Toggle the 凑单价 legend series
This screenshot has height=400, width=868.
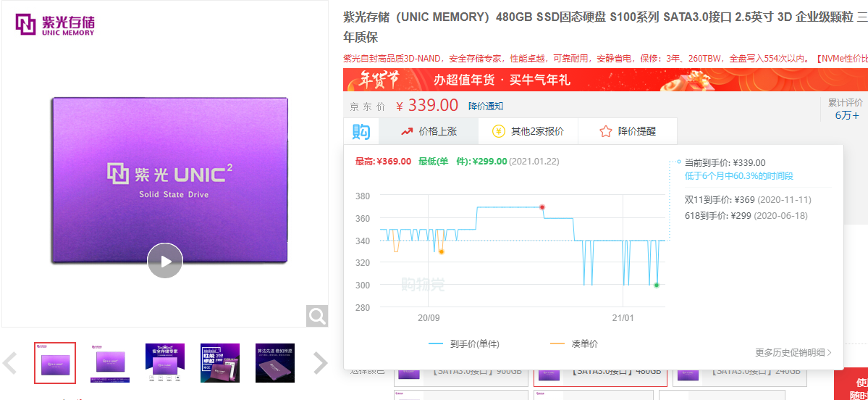573,344
